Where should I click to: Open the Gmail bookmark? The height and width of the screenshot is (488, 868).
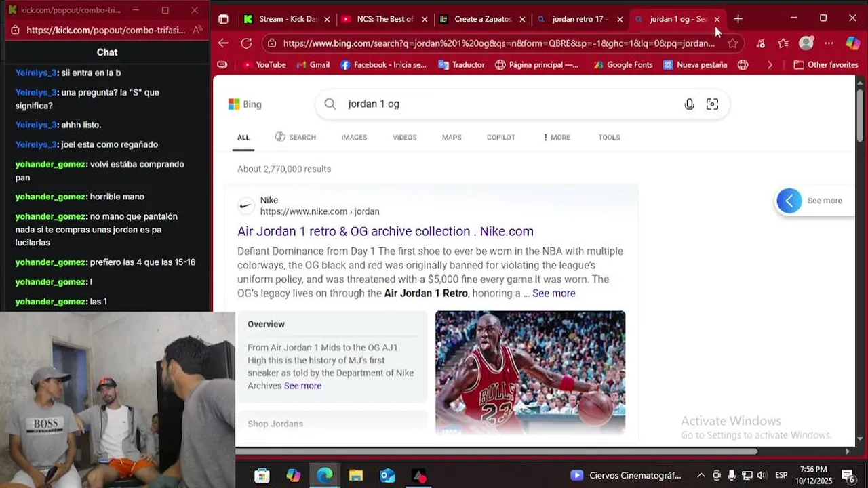[313, 65]
